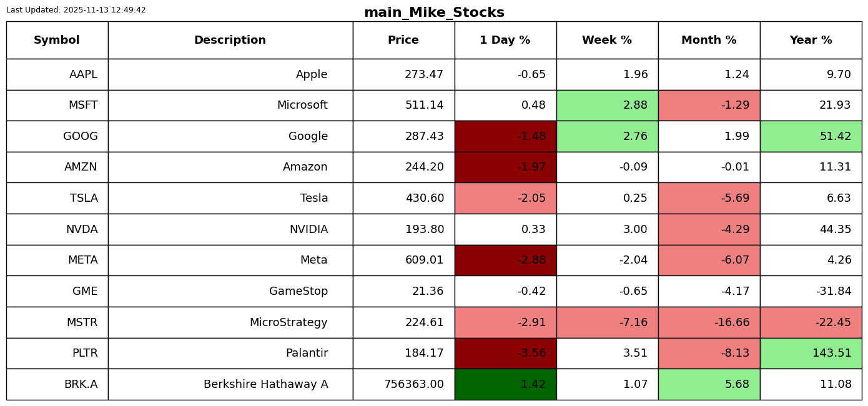Select the light red MSTR Month % cell

tap(709, 322)
